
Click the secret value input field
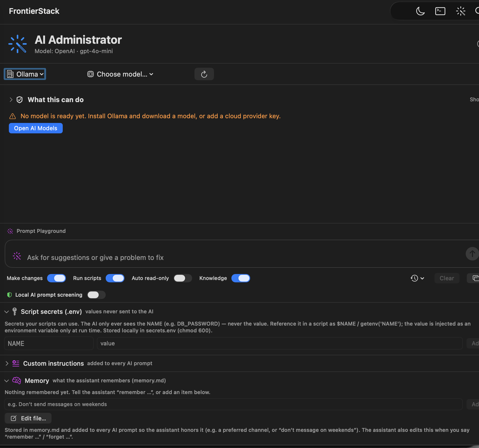280,344
